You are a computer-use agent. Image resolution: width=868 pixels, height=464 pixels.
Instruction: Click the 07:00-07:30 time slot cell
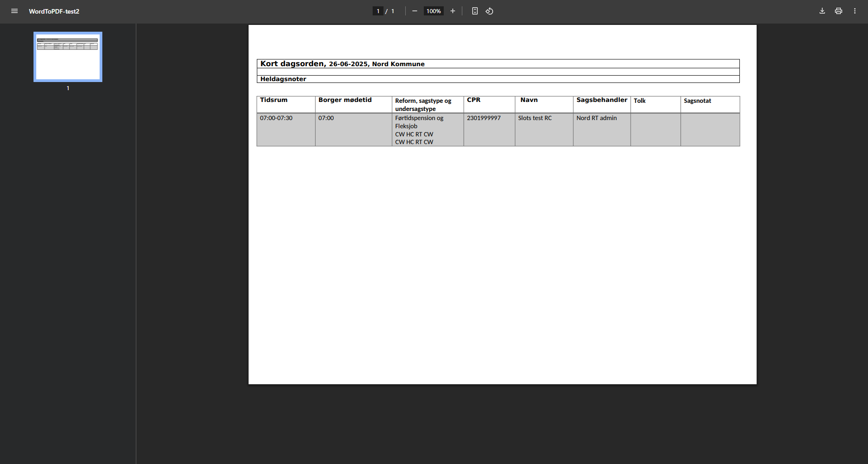tap(276, 118)
